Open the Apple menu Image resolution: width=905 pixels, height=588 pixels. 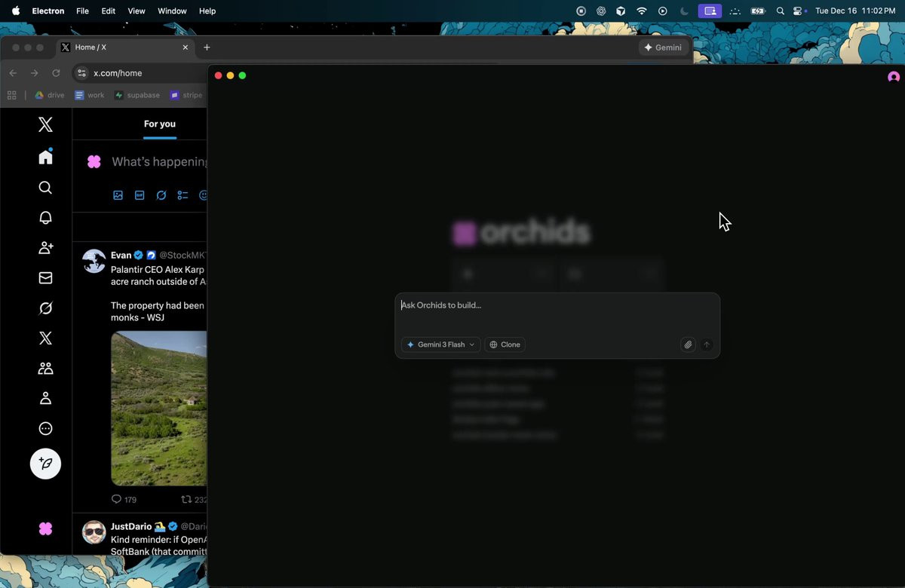tap(15, 11)
